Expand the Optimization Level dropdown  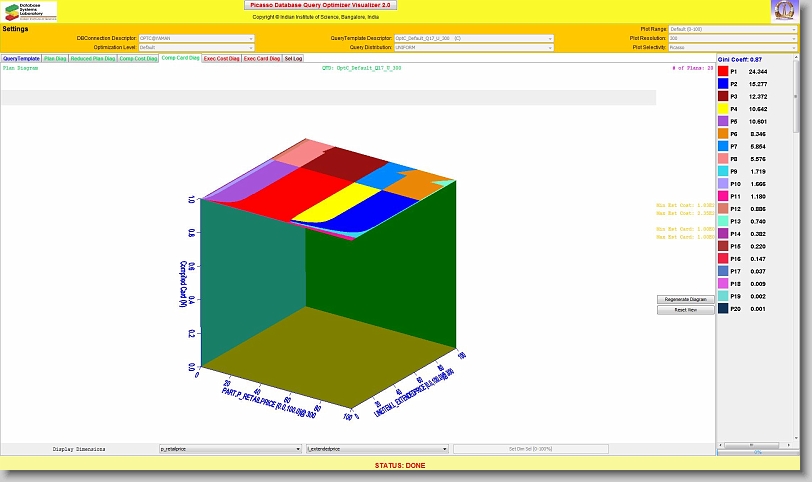tap(195, 47)
